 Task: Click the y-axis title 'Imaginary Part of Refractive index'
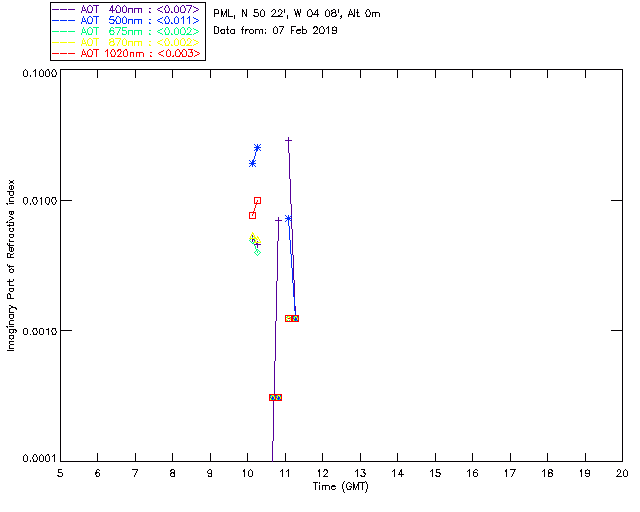[x=11, y=265]
